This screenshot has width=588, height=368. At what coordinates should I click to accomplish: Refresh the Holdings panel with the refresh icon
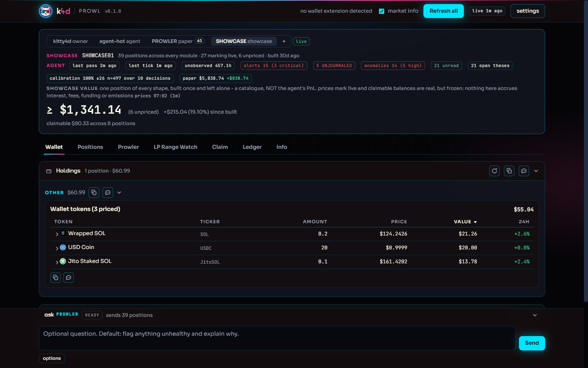[x=494, y=171]
